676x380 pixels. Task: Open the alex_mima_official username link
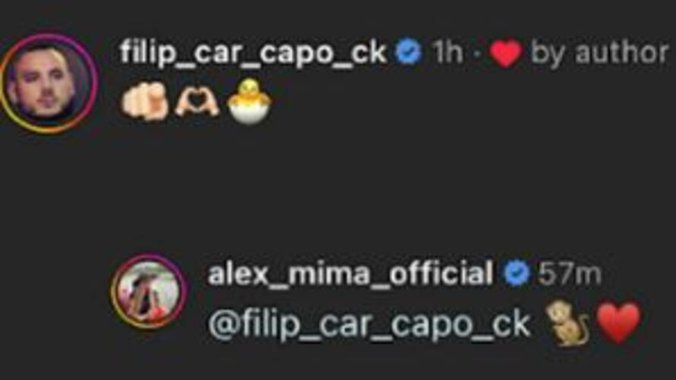(350, 273)
